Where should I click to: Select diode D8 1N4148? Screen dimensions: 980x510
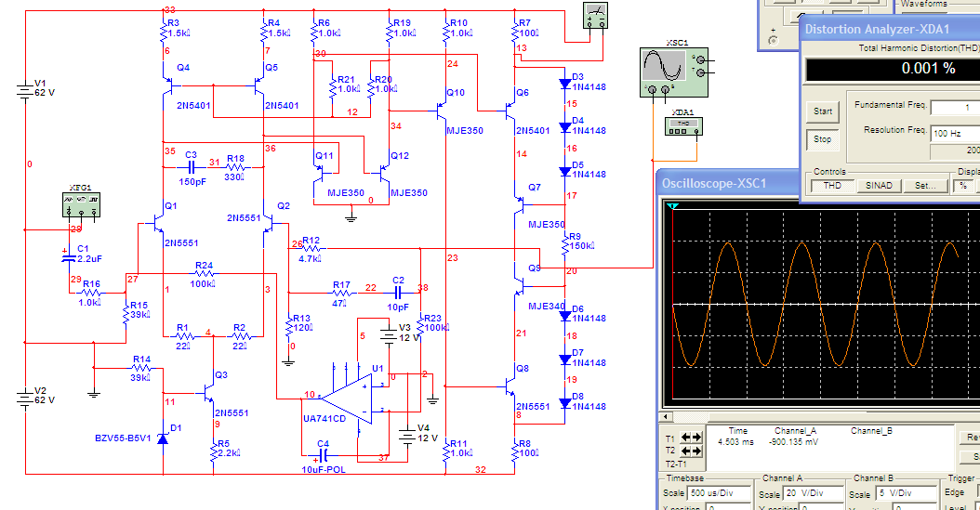coord(565,403)
